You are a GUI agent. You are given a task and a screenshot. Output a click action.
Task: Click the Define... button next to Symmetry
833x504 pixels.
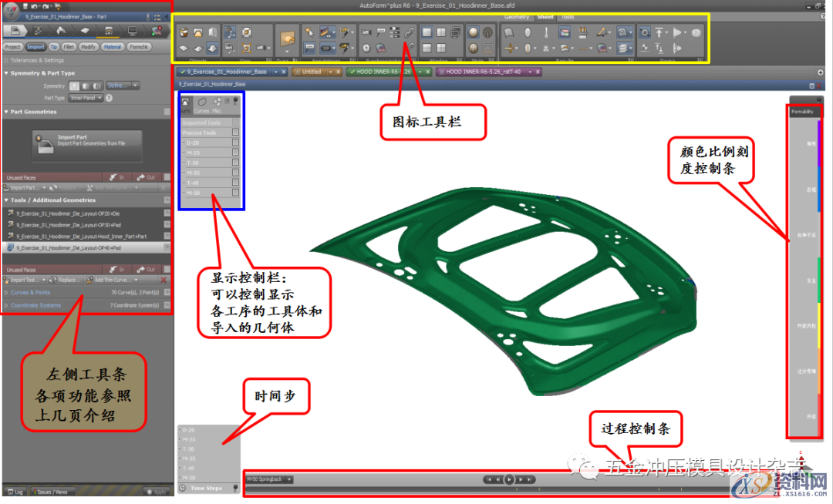(x=120, y=86)
